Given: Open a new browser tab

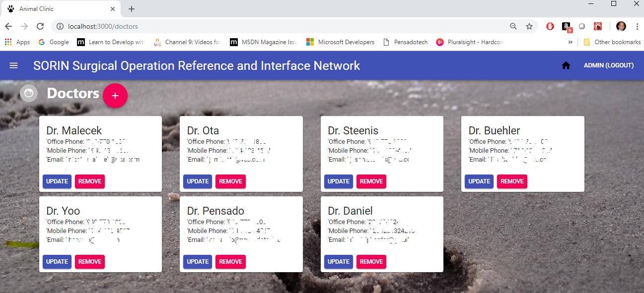Looking at the screenshot, I should (x=132, y=9).
